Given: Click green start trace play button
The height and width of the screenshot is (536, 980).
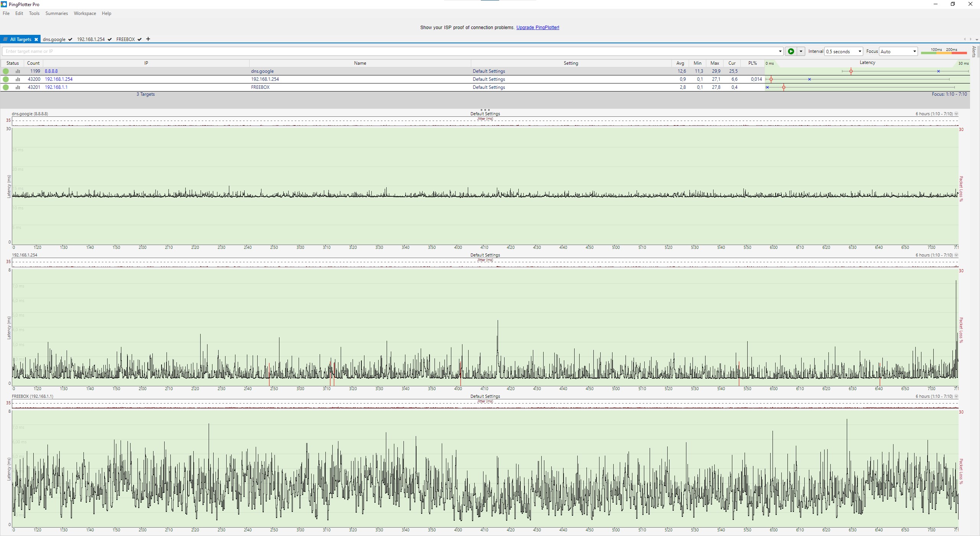Looking at the screenshot, I should coord(791,51).
